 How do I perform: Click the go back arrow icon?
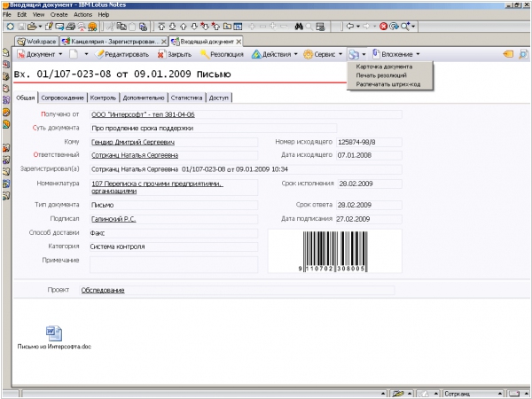coord(350,26)
